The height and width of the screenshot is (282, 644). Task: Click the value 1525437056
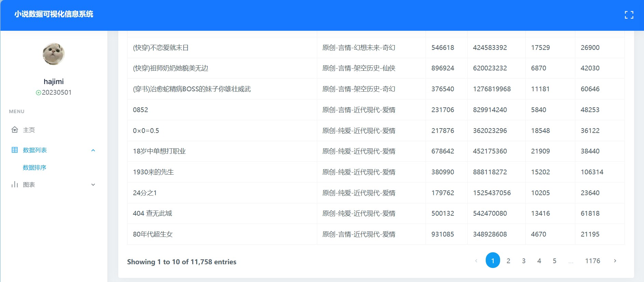tap(492, 193)
